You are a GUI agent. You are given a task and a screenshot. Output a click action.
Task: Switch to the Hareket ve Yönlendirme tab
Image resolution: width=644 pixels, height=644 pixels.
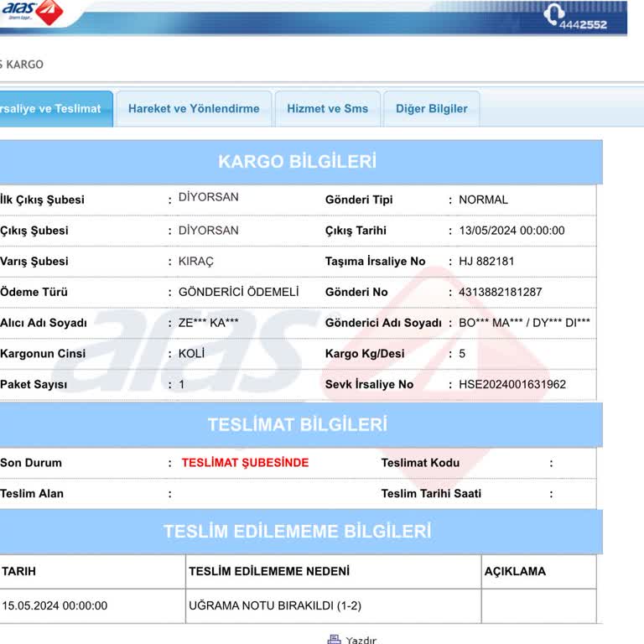point(194,109)
